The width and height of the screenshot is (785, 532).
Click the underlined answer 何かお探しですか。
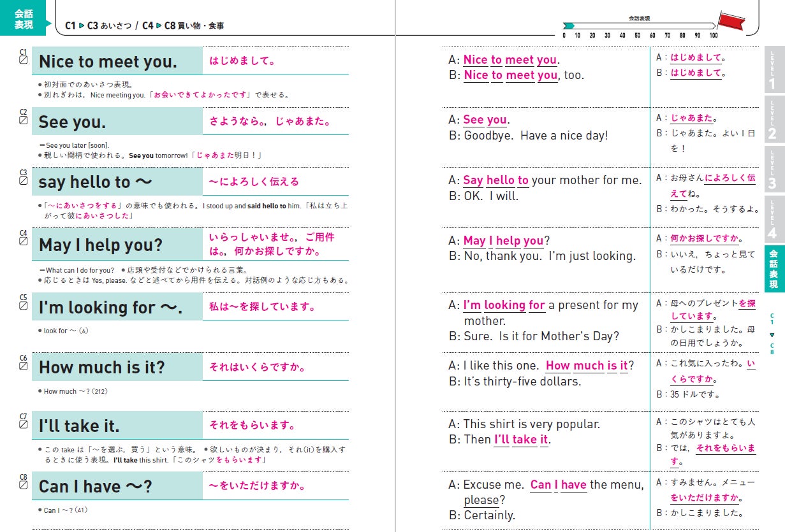(707, 239)
